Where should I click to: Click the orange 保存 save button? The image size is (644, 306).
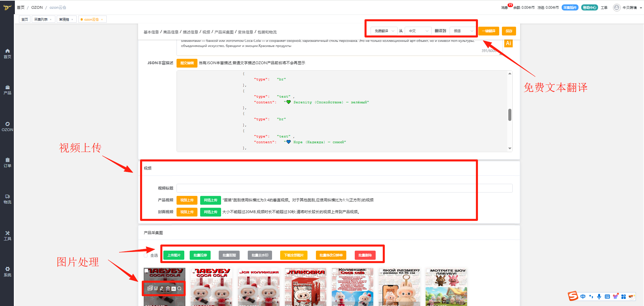pyautogui.click(x=509, y=31)
